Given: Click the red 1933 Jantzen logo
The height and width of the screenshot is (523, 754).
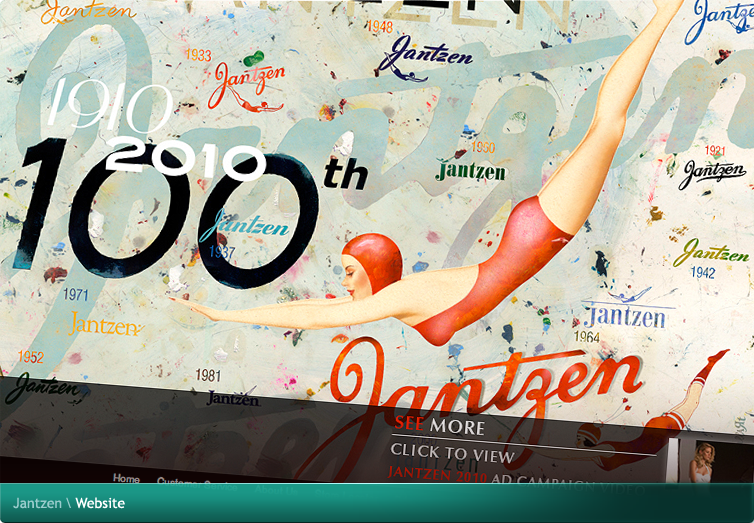Looking at the screenshot, I should pyautogui.click(x=246, y=87).
